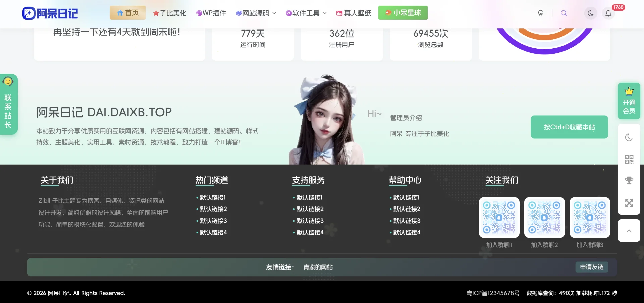This screenshot has height=303, width=644.
Task: Open the notification bell with 1768 badge
Action: pos(608,14)
